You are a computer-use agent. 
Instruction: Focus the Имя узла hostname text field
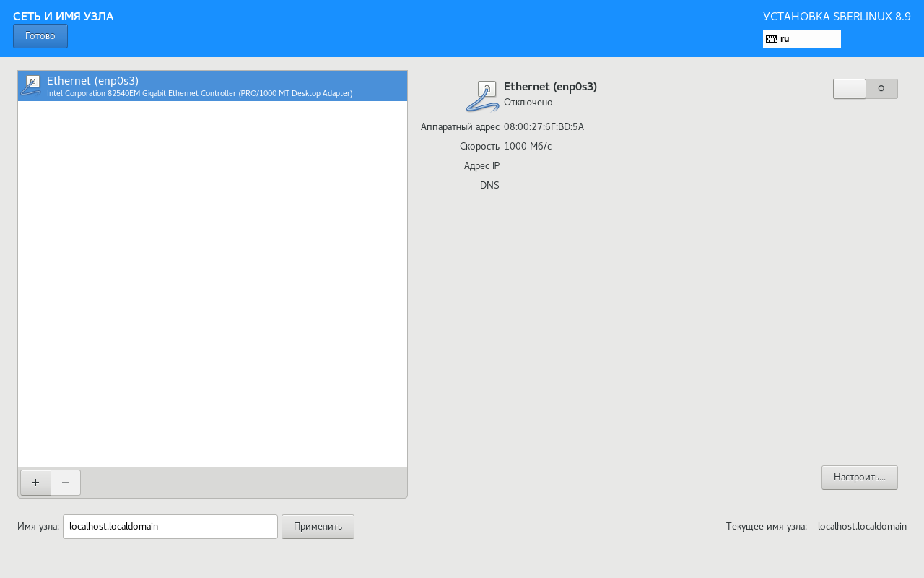click(170, 527)
